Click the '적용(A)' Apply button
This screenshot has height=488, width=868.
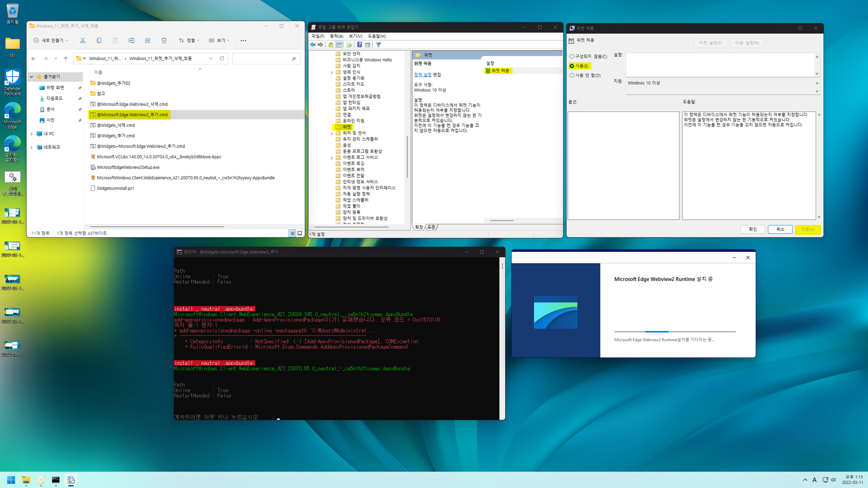(807, 229)
